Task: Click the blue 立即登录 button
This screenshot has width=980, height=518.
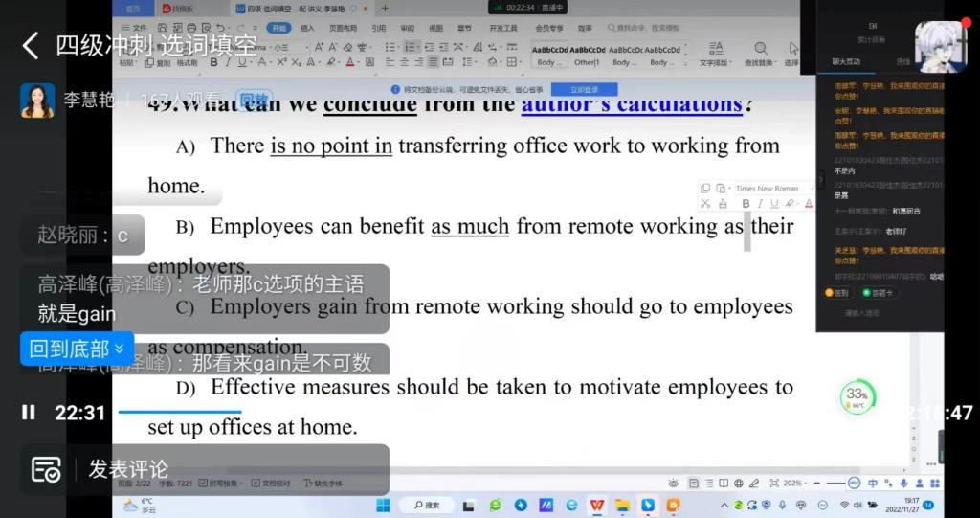Action: pos(585,89)
